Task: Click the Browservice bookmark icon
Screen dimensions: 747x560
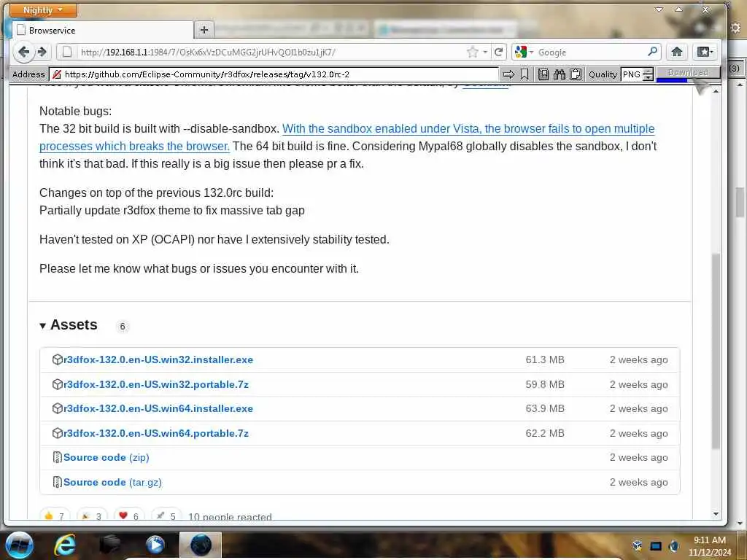Action: pos(525,74)
